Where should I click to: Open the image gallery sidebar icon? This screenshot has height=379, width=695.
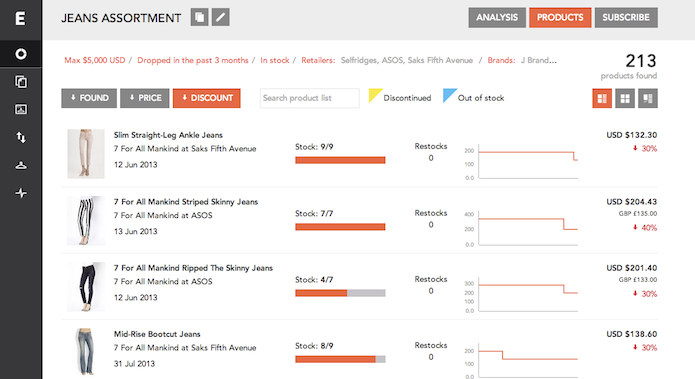click(x=21, y=109)
